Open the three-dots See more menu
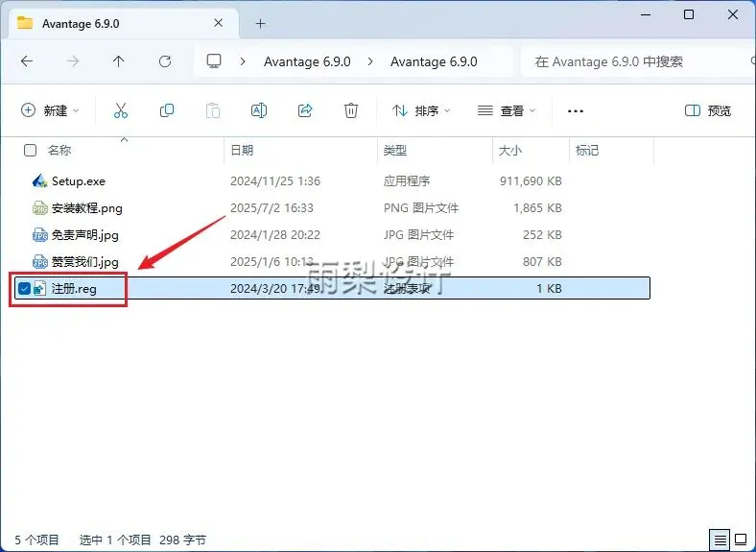Image resolution: width=756 pixels, height=552 pixels. pyautogui.click(x=576, y=111)
